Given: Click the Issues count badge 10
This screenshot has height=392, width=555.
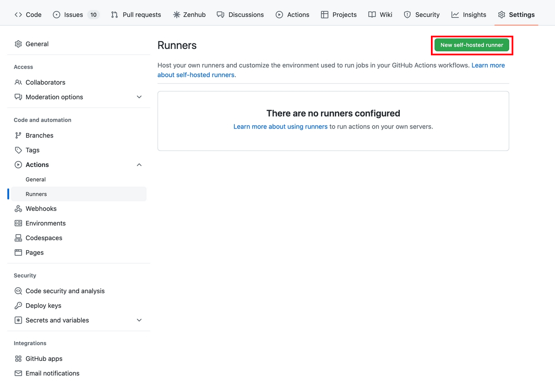Looking at the screenshot, I should tap(93, 15).
